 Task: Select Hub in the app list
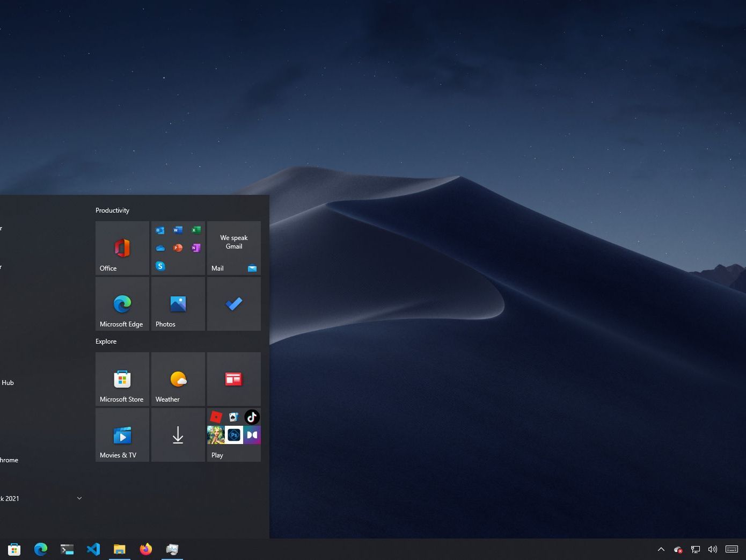coord(8,382)
